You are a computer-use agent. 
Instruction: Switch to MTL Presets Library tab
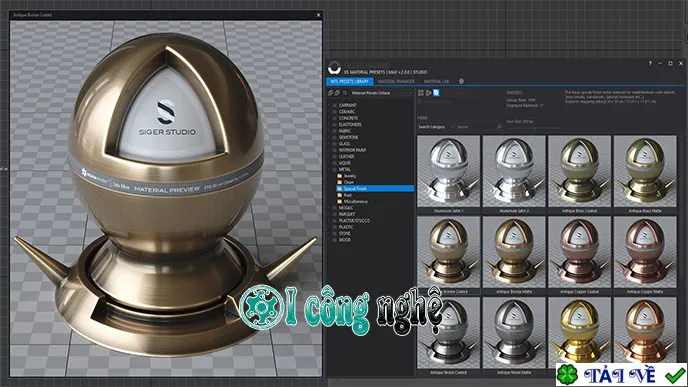(350, 82)
